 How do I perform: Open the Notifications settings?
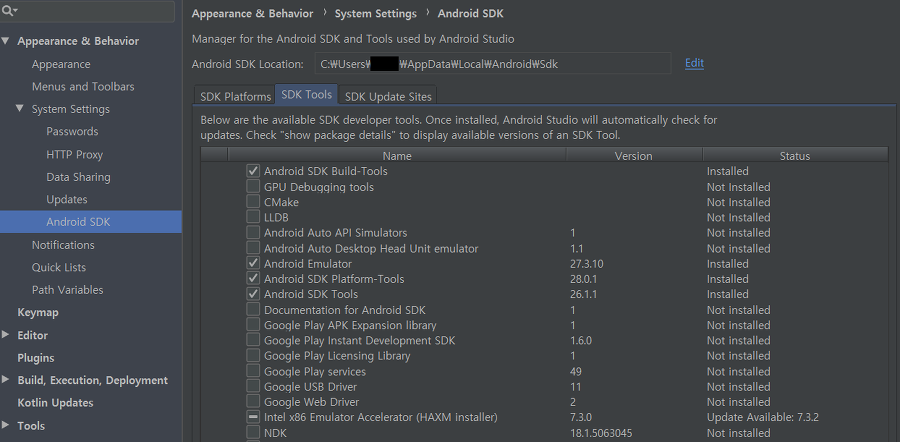[x=63, y=245]
